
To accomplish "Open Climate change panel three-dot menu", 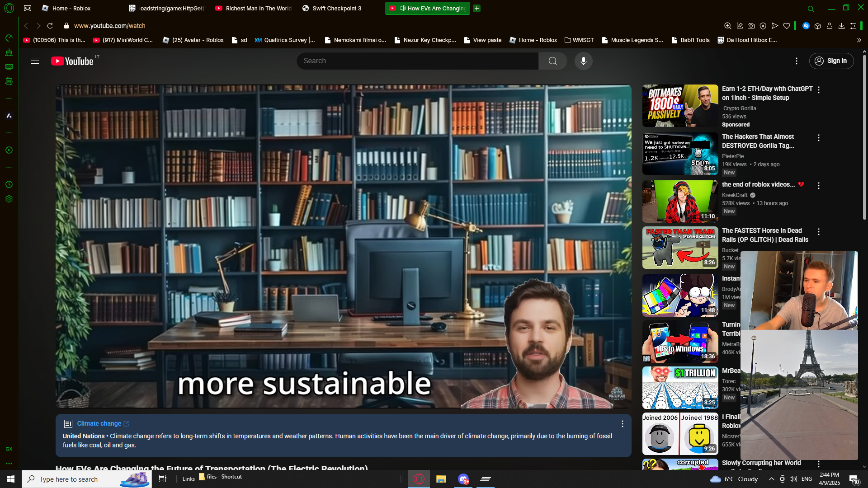I will (x=622, y=424).
